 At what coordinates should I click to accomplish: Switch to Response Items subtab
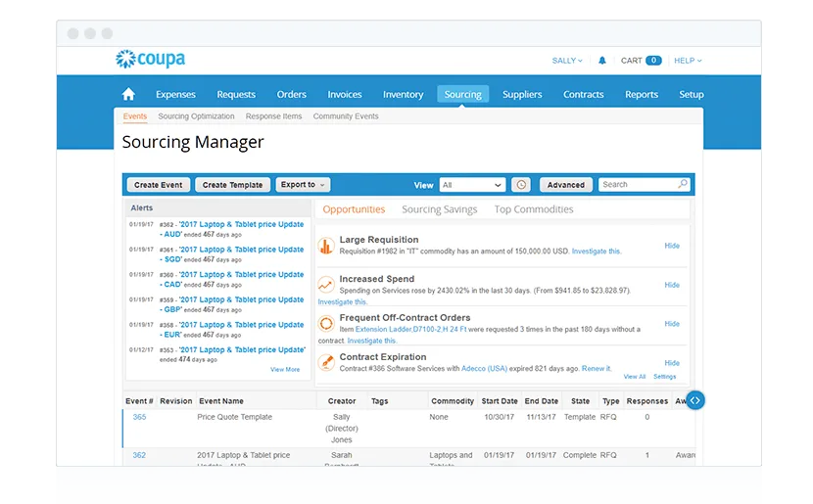pos(273,116)
